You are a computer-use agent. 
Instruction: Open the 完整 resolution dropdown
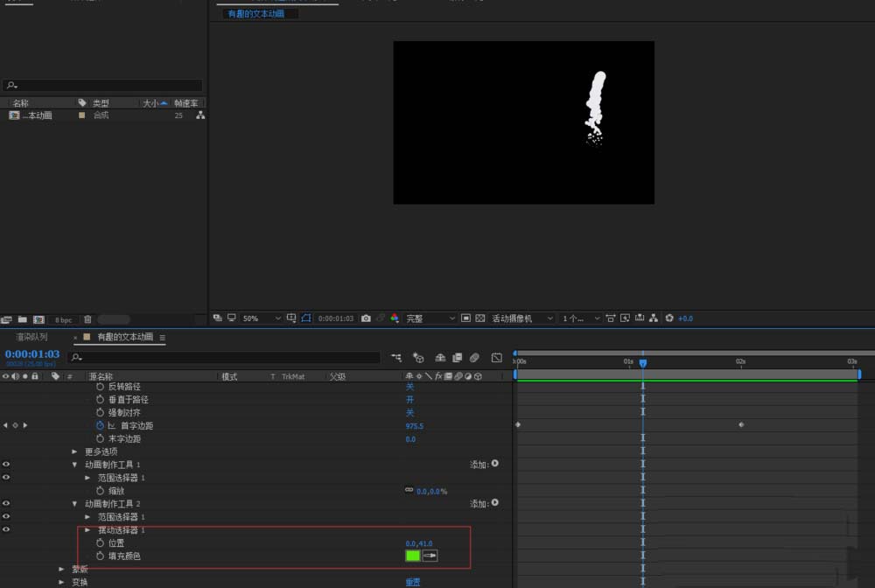[430, 318]
